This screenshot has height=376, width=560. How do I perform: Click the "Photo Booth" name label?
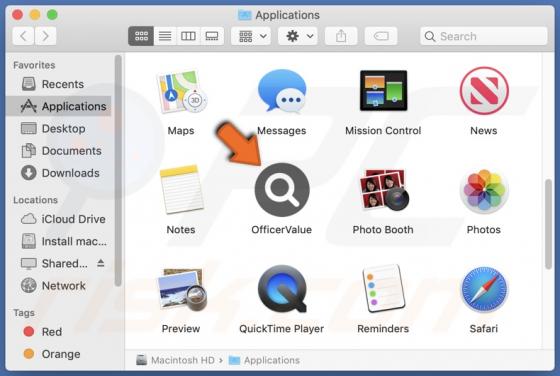coord(383,230)
